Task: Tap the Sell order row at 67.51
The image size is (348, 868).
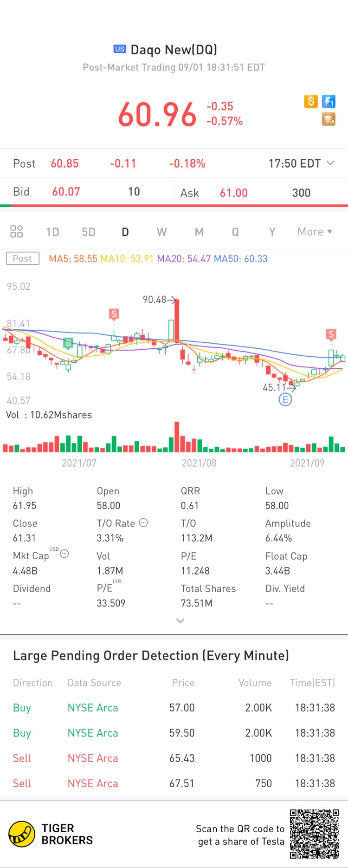Action: click(x=174, y=783)
